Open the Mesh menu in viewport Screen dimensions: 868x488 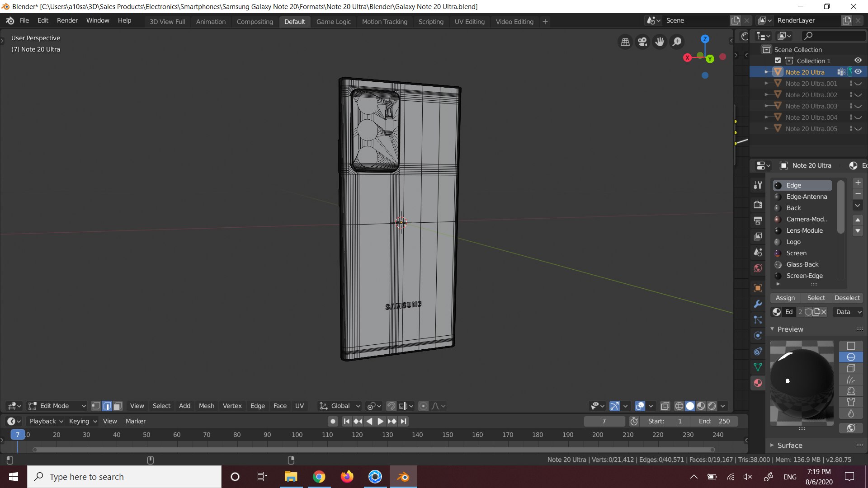[x=207, y=406]
